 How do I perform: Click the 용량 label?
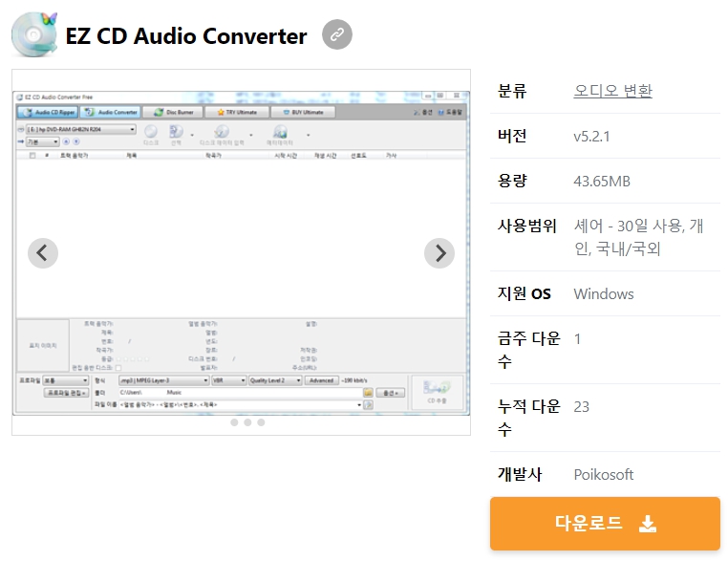coord(512,181)
